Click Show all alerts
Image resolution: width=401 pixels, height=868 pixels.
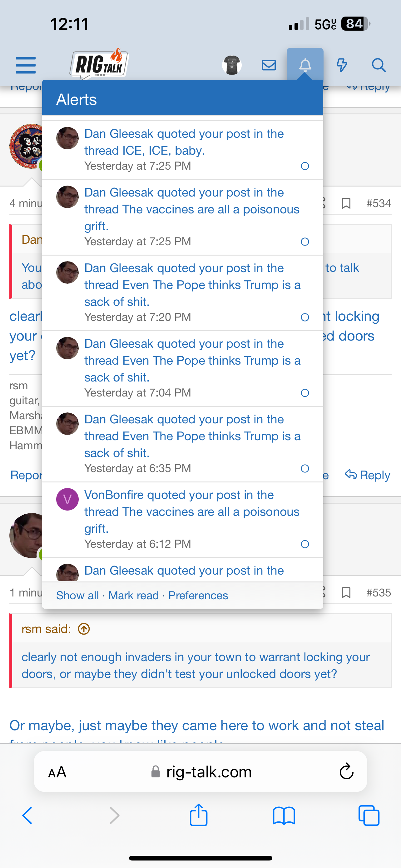click(77, 596)
